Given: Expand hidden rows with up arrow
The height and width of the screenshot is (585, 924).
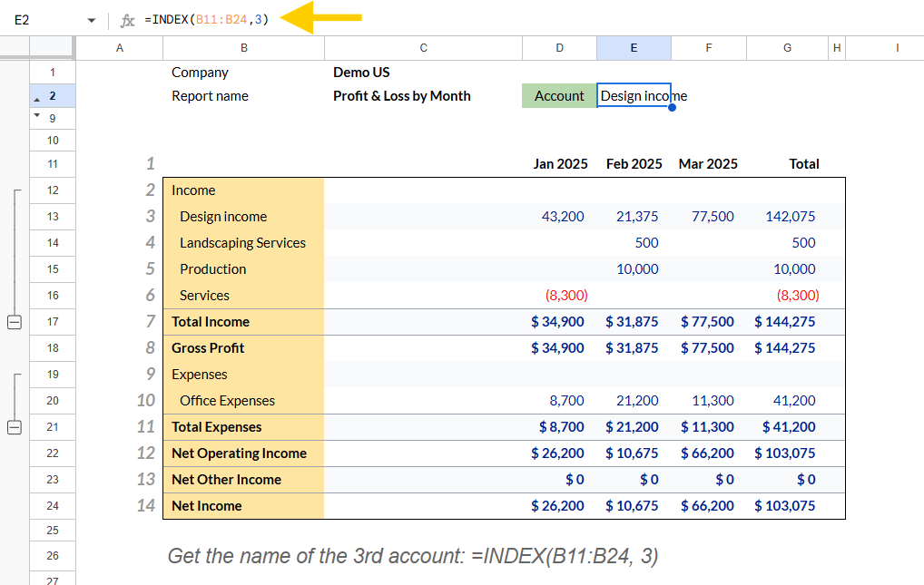Looking at the screenshot, I should click(x=36, y=100).
